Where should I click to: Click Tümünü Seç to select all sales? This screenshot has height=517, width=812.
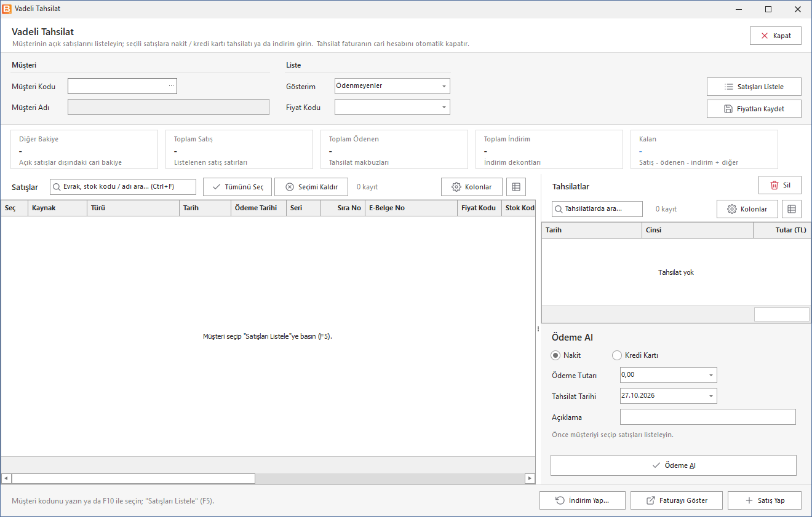(237, 187)
